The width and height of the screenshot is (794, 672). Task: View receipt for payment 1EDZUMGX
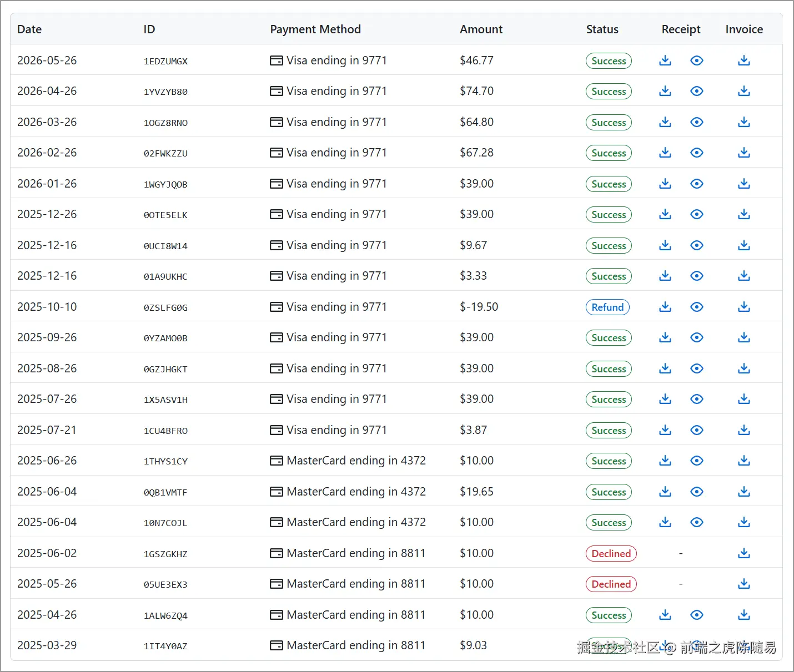[x=697, y=60]
